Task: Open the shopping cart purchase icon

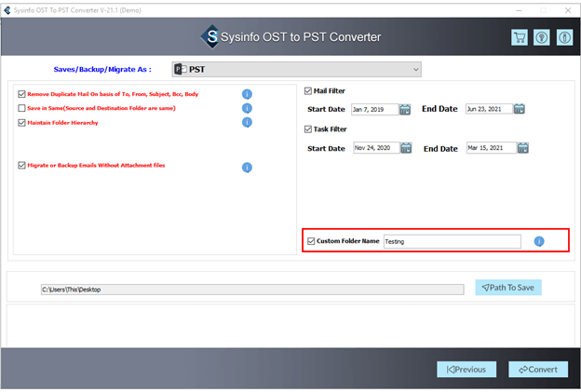Action: (x=520, y=37)
